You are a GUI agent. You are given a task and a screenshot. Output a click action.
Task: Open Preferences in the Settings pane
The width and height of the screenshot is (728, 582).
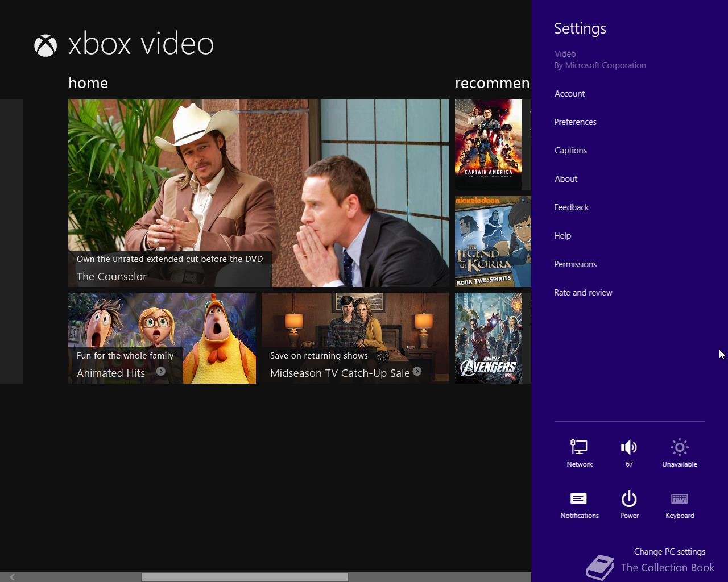(575, 122)
